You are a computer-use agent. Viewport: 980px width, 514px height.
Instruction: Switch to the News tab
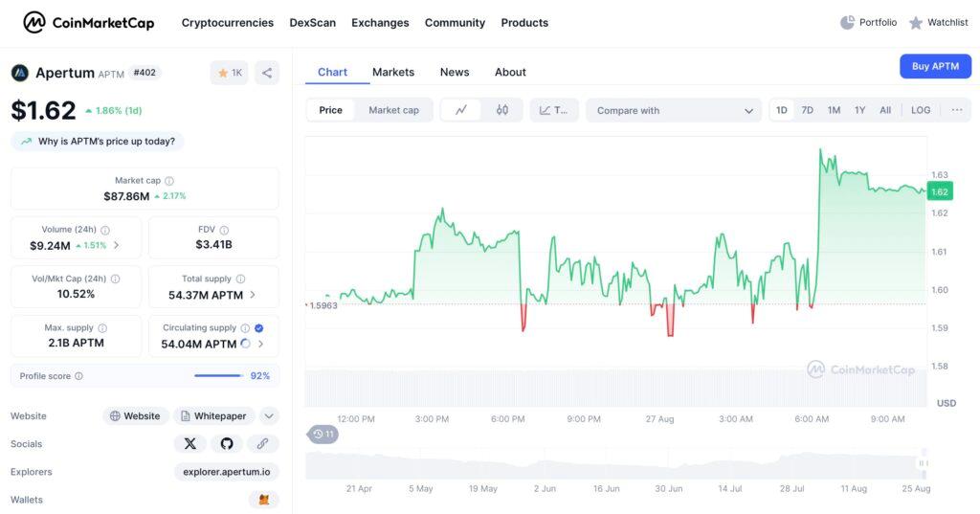pyautogui.click(x=455, y=72)
